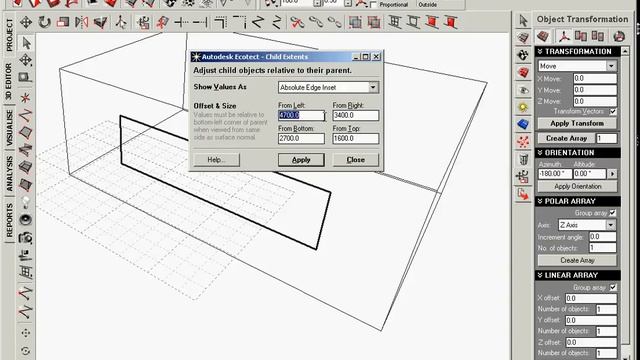640x360 pixels.
Task: Click the From Right value field
Action: coord(356,116)
